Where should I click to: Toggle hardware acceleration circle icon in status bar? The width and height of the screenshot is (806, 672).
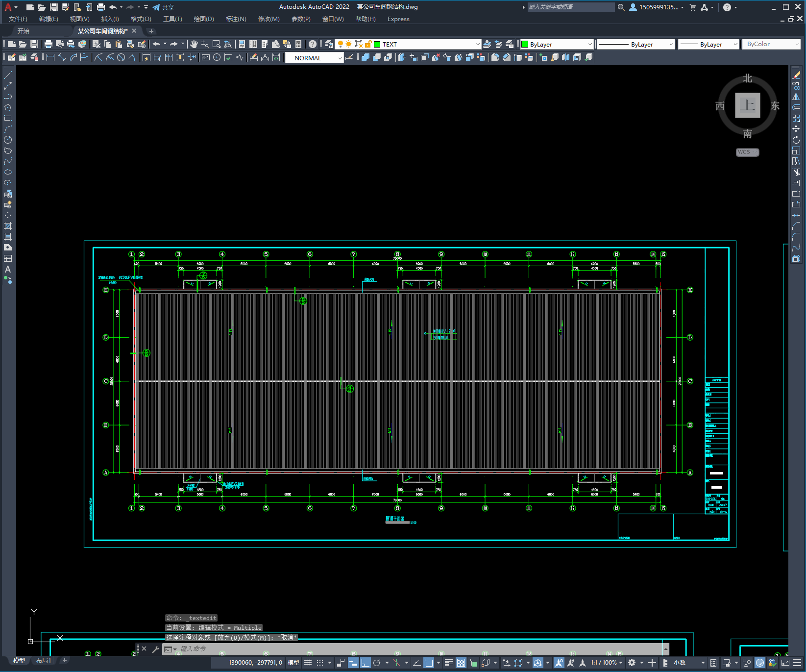tap(760, 663)
